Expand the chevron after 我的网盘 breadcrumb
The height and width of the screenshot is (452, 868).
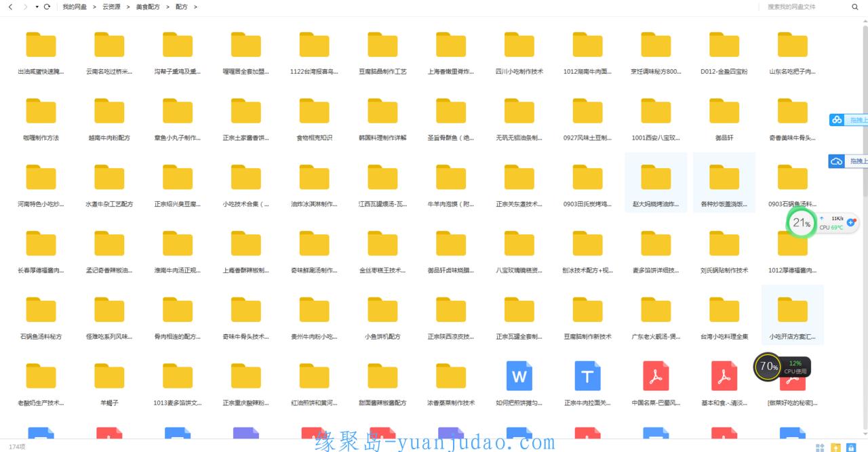pos(94,7)
